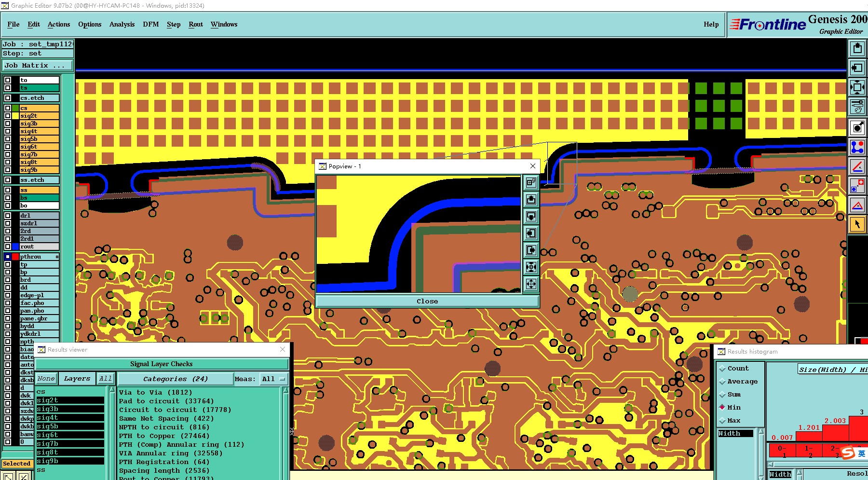Select the edit nodes tool with blue dots
The height and width of the screenshot is (480, 868).
point(857,147)
